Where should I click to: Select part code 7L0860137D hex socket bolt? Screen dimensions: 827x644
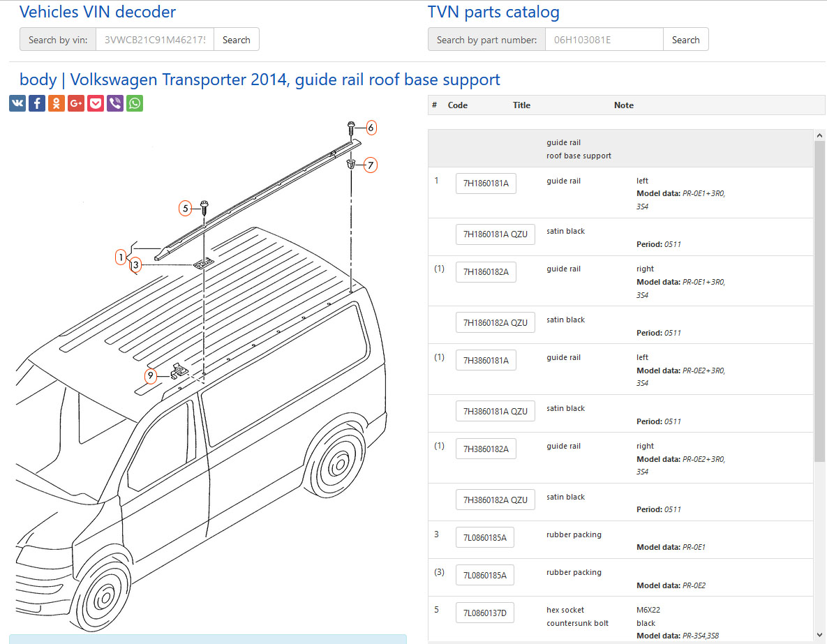pyautogui.click(x=484, y=614)
